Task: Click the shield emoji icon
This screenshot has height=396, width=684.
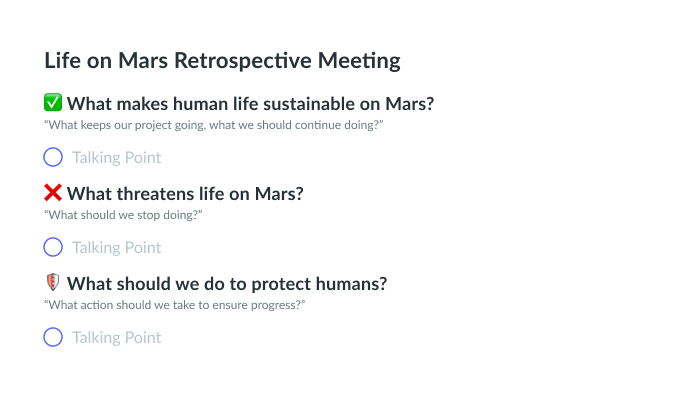Action: tap(53, 283)
